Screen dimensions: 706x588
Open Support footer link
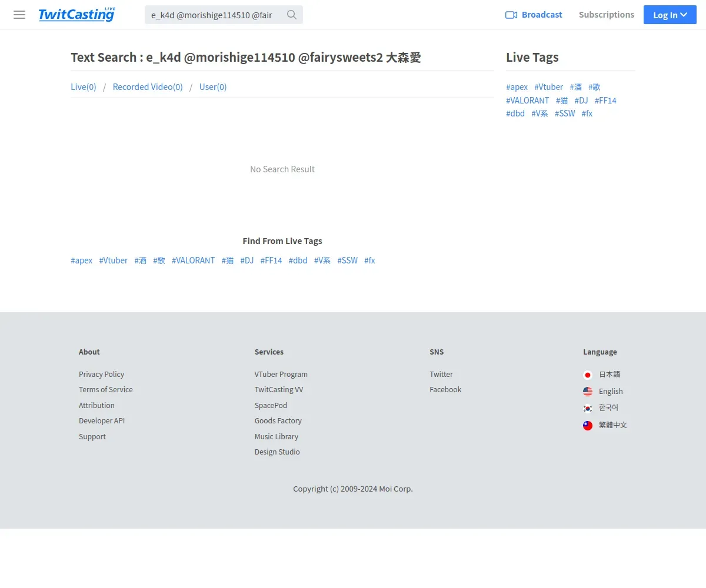click(92, 437)
